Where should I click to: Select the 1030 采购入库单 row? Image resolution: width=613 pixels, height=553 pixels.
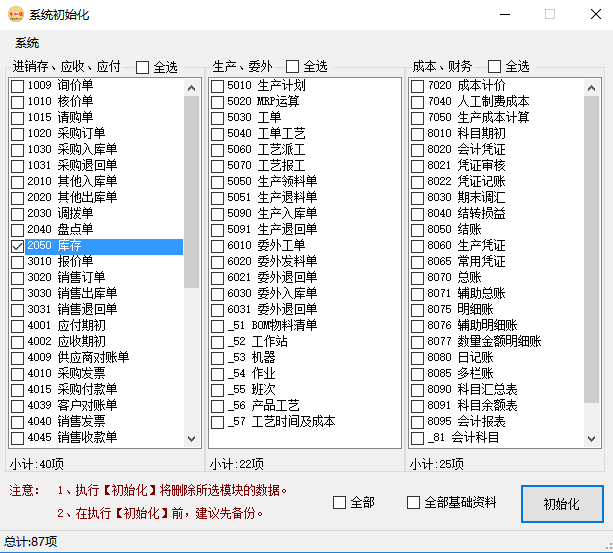(97, 150)
